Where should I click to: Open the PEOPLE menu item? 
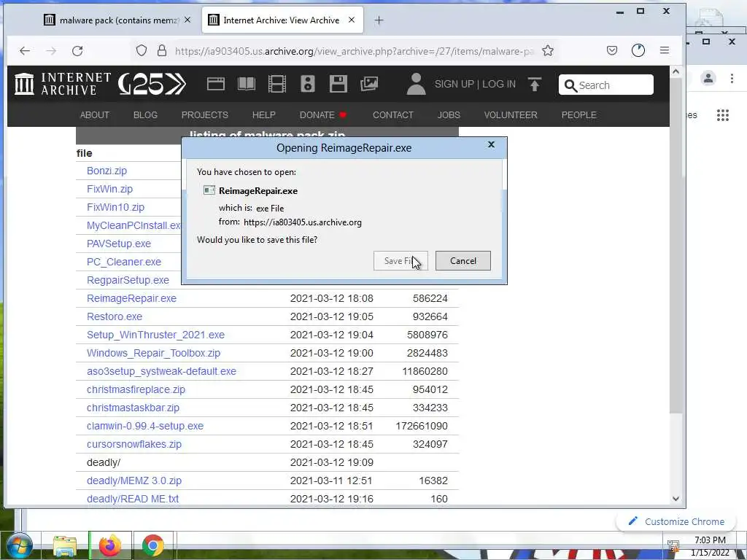pyautogui.click(x=578, y=114)
